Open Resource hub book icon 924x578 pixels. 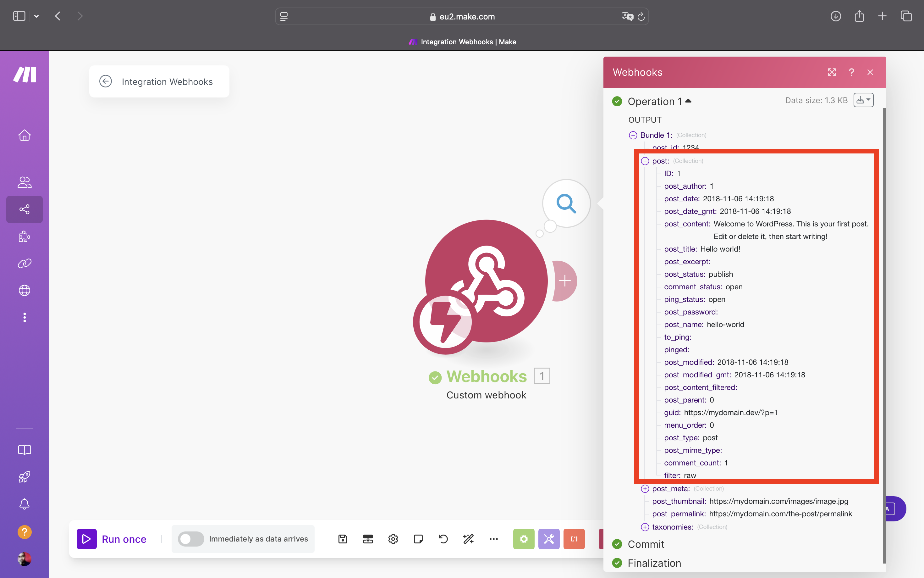(x=25, y=450)
